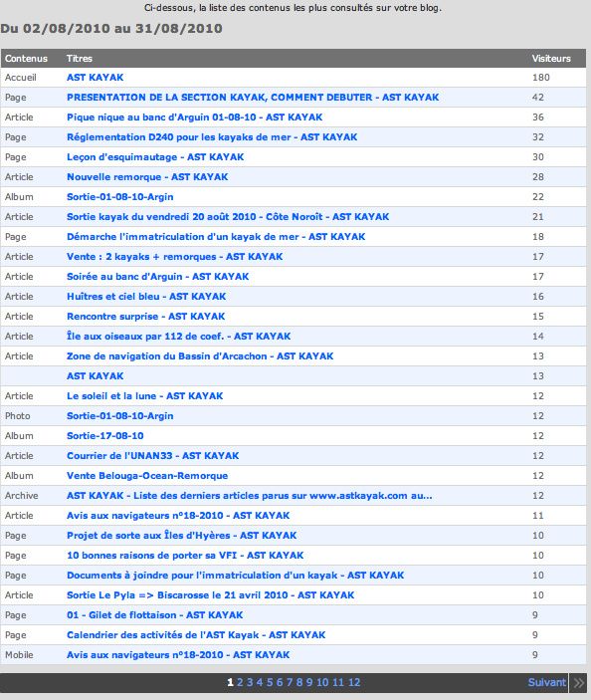Click the visitor count 36
591x700 pixels.
538,117
